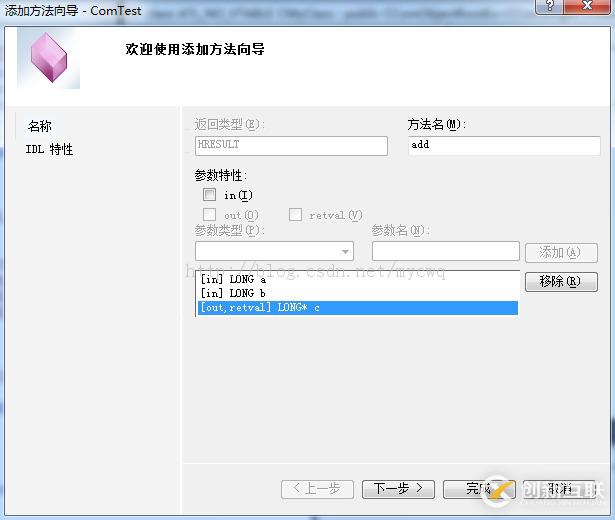This screenshot has height=520, width=615.
Task: Toggle the out(O) attribute checkbox
Action: pyautogui.click(x=209, y=215)
